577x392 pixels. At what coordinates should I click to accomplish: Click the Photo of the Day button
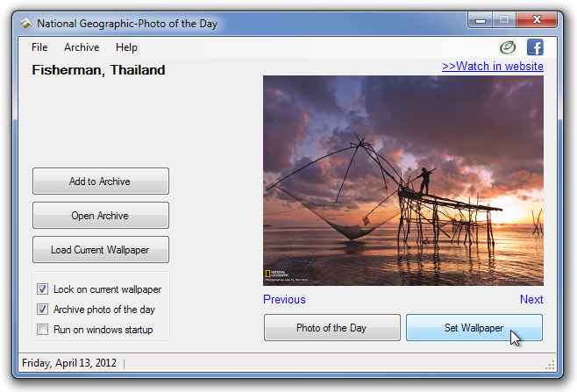(x=332, y=328)
